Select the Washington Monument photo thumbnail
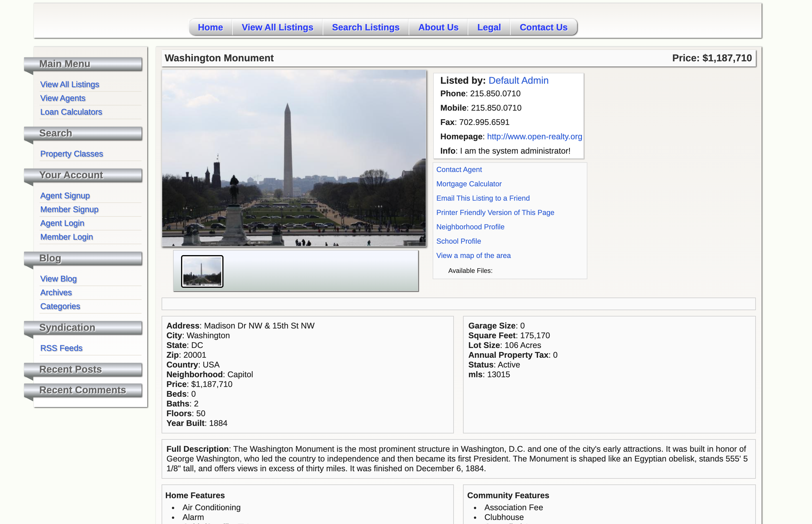The width and height of the screenshot is (812, 524). coord(202,271)
